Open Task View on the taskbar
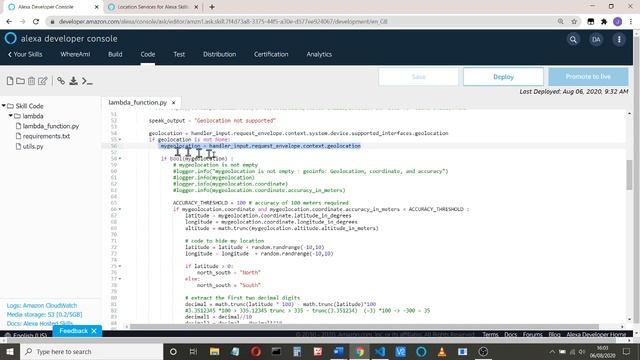The image size is (640, 360). [x=193, y=351]
